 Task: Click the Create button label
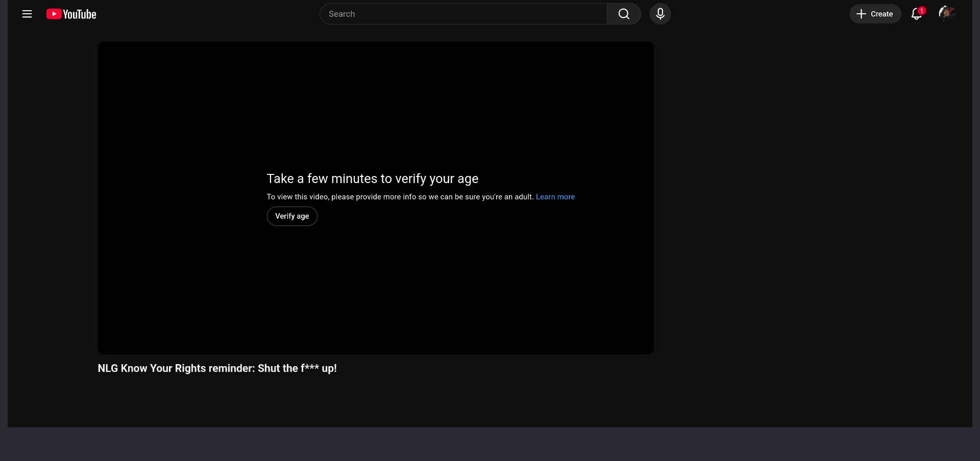tap(881, 14)
